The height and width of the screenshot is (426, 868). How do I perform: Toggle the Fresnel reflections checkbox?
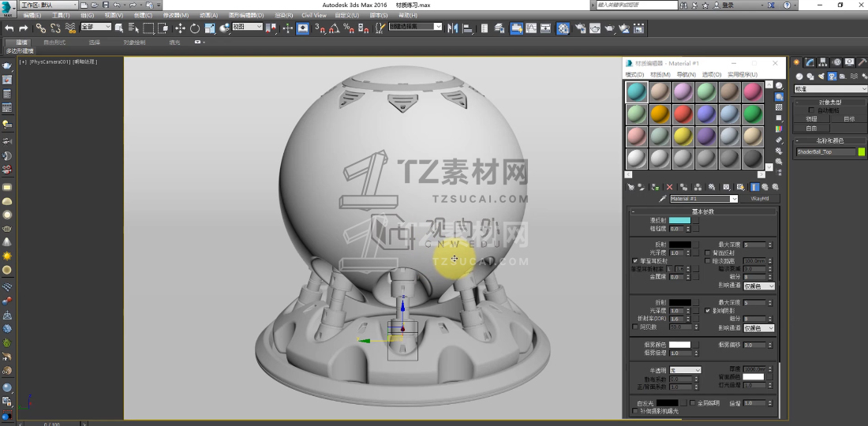(x=636, y=260)
